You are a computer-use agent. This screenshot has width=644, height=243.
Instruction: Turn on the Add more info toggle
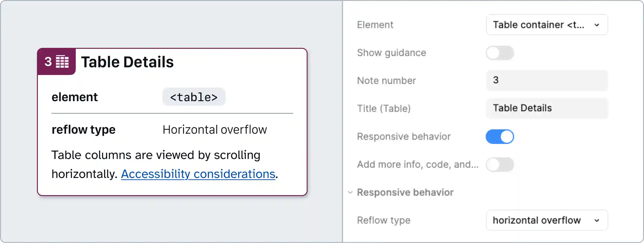click(500, 164)
